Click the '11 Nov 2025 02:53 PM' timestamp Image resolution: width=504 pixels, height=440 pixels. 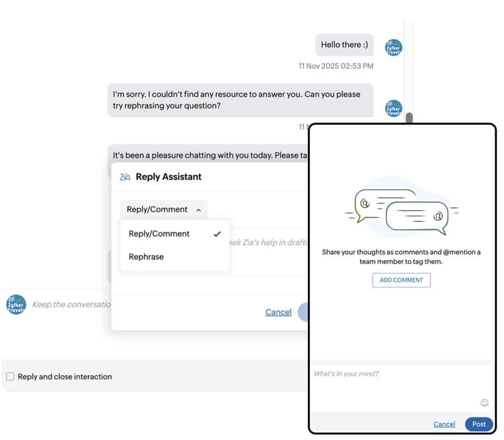pos(336,66)
